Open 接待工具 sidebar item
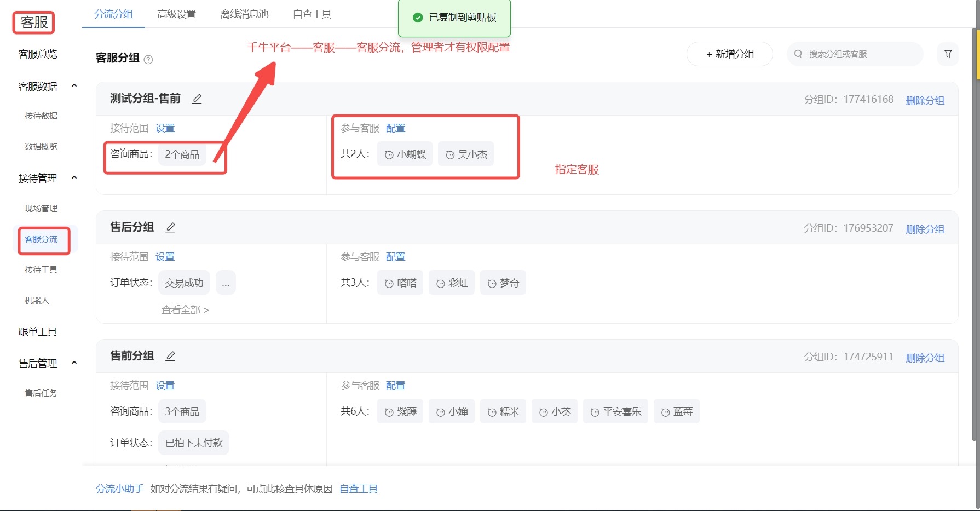980x511 pixels. [41, 270]
